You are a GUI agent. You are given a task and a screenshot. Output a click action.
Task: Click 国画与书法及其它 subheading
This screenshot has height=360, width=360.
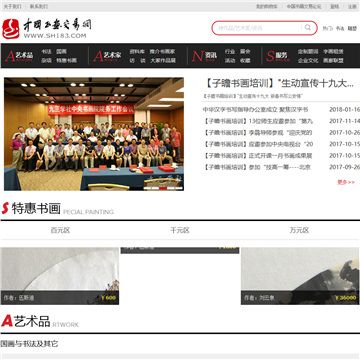point(29,344)
